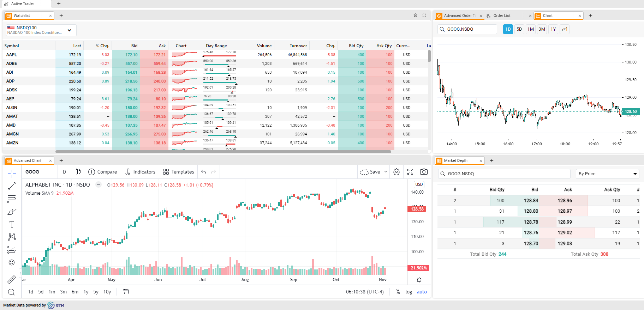Open the USD currency selector
The width and height of the screenshot is (644, 310).
[419, 184]
